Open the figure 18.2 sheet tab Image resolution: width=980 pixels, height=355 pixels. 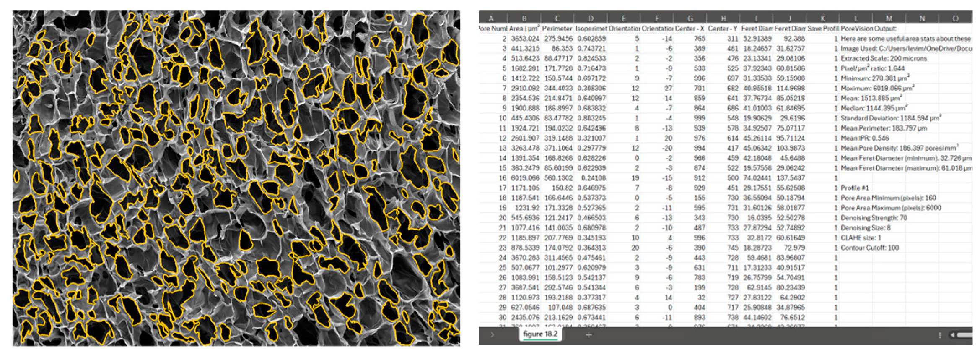pyautogui.click(x=540, y=334)
